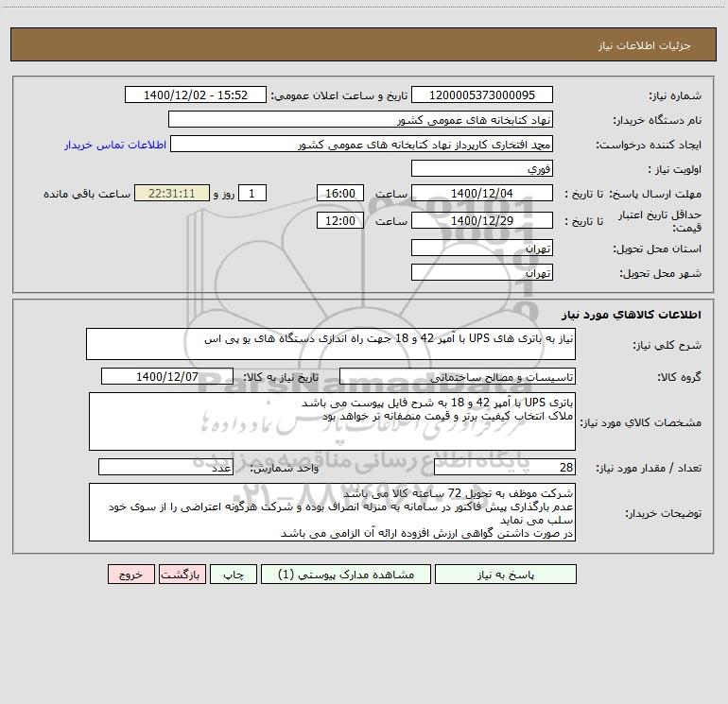Viewport: 728px width, 704px height.
Task: Click header title جزئیات اطلاعات نیاز
Action: pyautogui.click(x=645, y=45)
